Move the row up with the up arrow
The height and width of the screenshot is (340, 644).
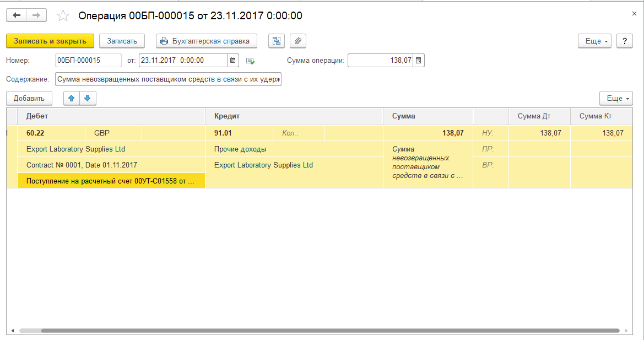(x=71, y=98)
